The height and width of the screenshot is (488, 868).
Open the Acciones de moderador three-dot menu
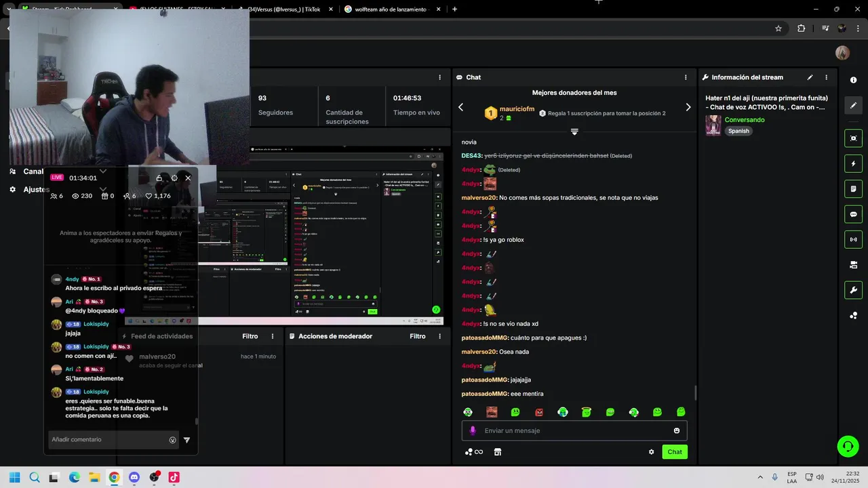coord(440,336)
